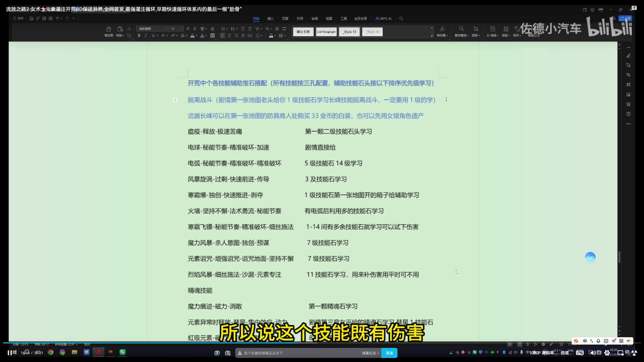Viewport: 644px width, 362px height.
Task: Click the paragraph drag handle icon beside 脱离战斗
Action: coord(175,101)
